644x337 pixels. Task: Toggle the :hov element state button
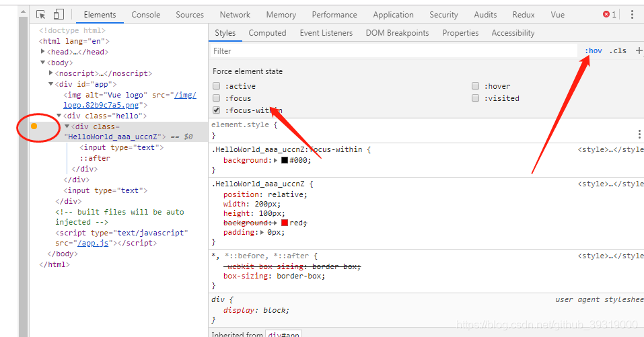594,50
